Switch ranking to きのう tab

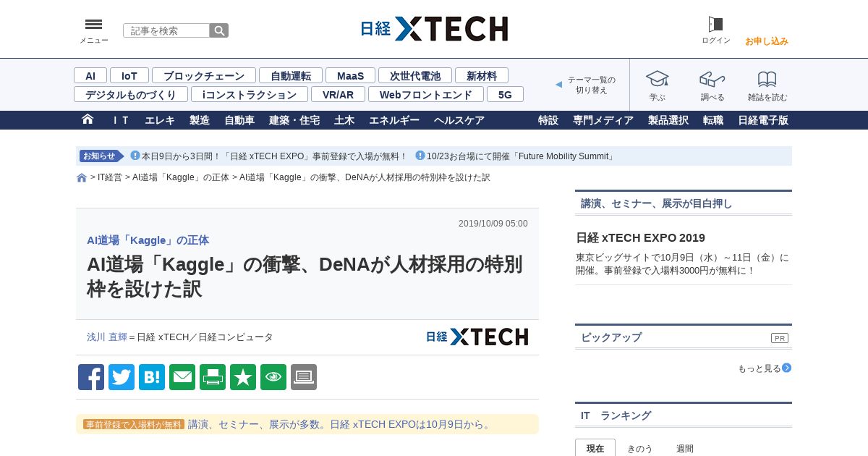click(640, 448)
